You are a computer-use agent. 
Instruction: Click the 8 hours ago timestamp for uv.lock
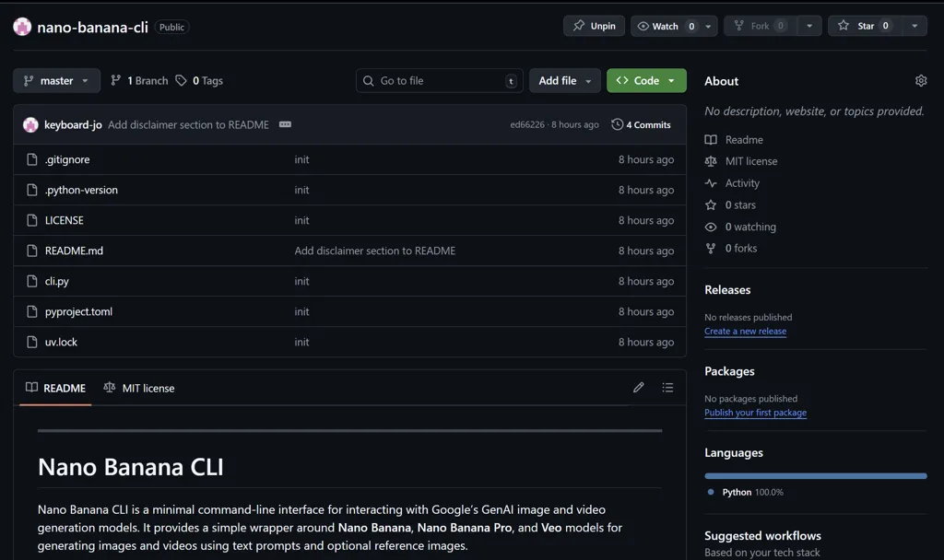pos(646,342)
